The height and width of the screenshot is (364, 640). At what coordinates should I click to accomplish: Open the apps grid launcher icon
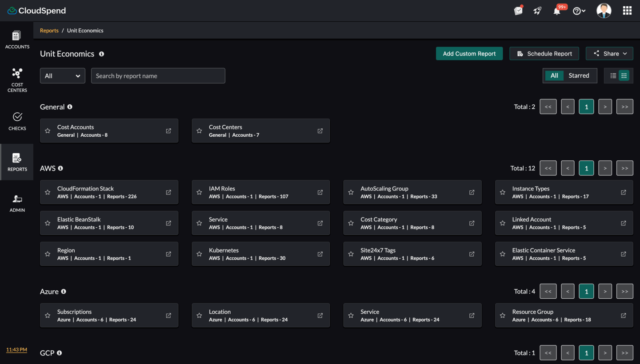627,11
